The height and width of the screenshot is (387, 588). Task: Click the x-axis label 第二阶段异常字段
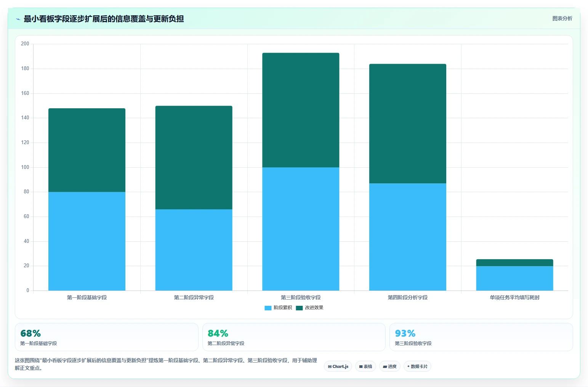click(x=194, y=297)
